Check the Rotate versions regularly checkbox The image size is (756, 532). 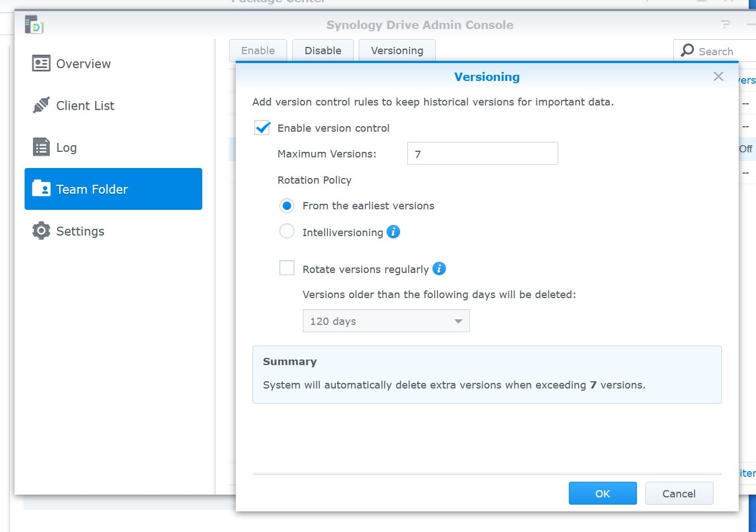click(287, 268)
